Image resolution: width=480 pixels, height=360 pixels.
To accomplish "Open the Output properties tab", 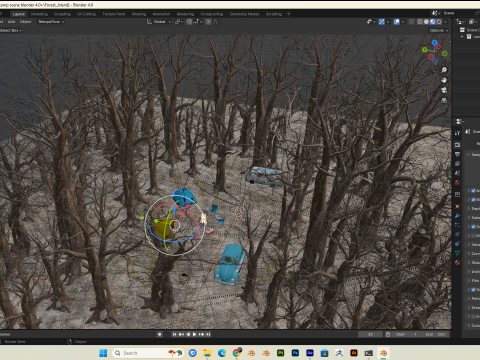I will [x=457, y=154].
